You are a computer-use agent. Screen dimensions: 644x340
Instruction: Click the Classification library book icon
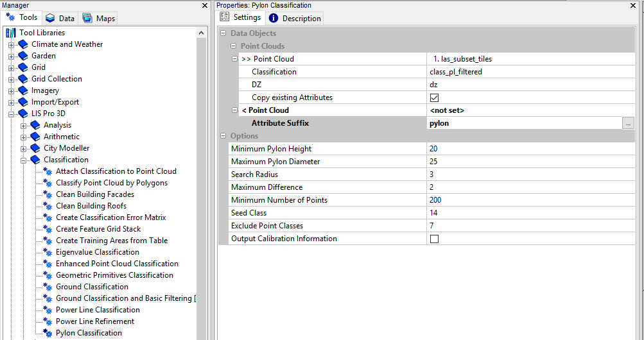(x=36, y=160)
